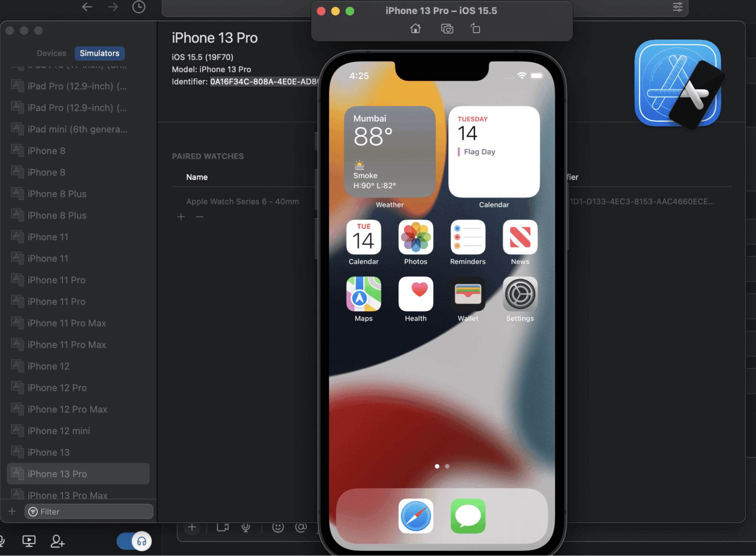This screenshot has height=556, width=756.
Task: Open Messages from the simulator dock
Action: (x=468, y=516)
